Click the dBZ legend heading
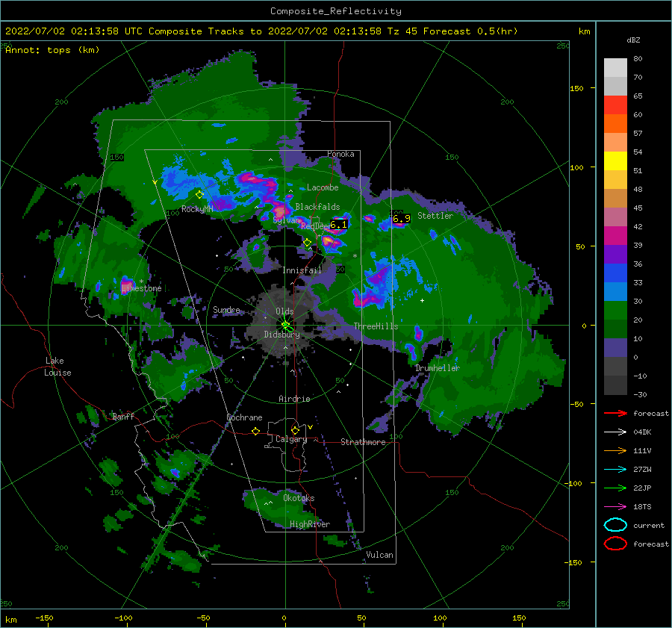Viewport: 672px width, 628px height. tap(633, 40)
